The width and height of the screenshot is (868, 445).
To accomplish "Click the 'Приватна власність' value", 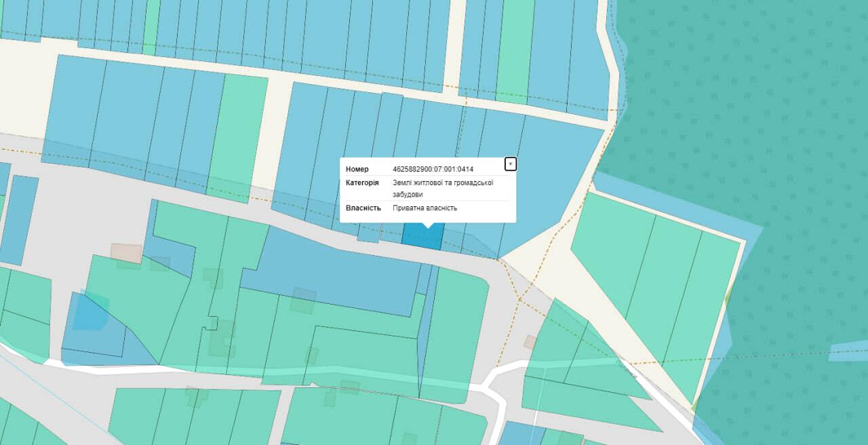I will (x=425, y=208).
